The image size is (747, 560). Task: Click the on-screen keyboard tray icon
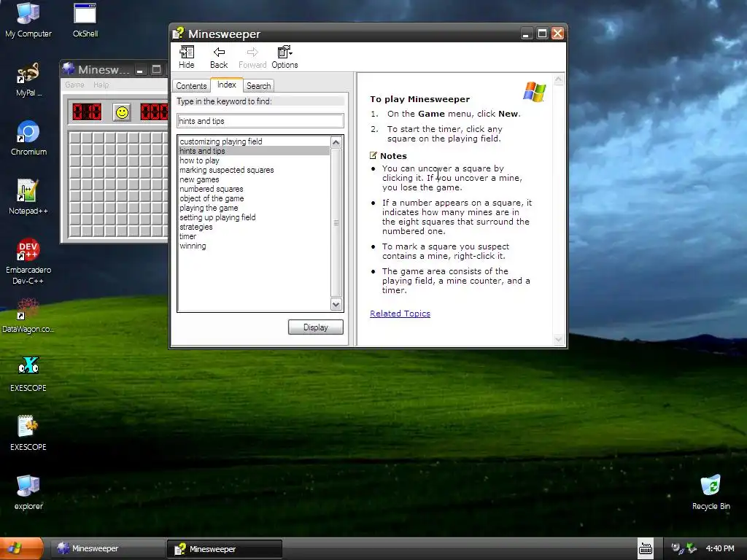tap(646, 548)
